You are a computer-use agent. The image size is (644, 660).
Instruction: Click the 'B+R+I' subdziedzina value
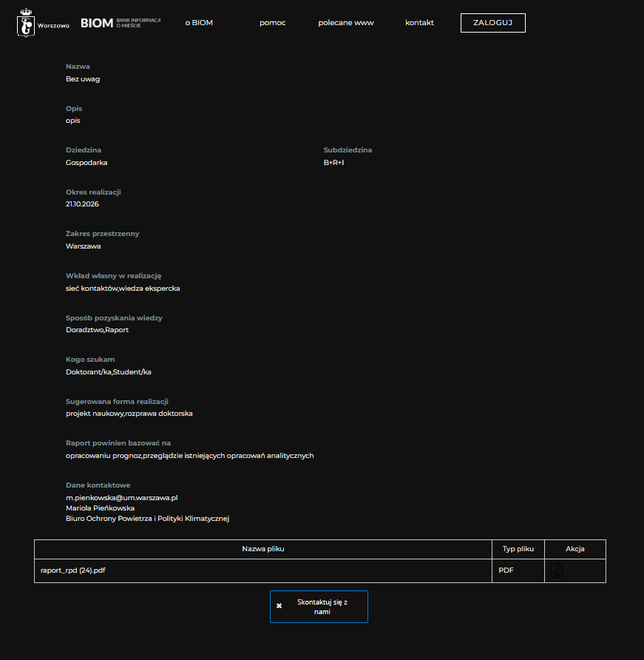point(334,163)
